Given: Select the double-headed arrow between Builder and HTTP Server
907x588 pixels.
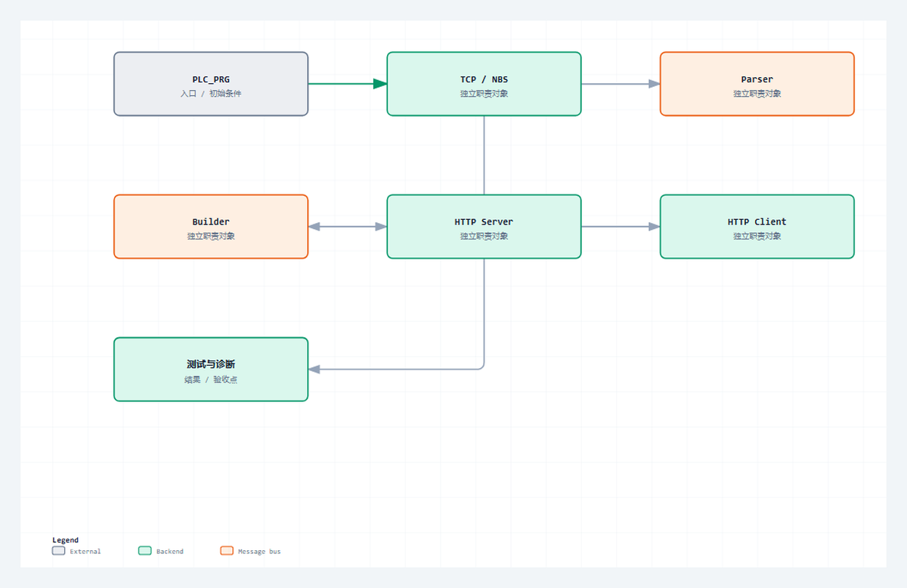Looking at the screenshot, I should click(348, 227).
